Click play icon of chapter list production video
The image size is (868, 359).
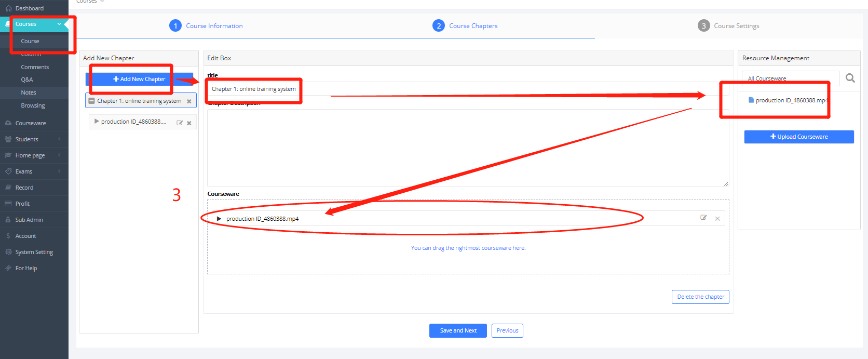[97, 122]
